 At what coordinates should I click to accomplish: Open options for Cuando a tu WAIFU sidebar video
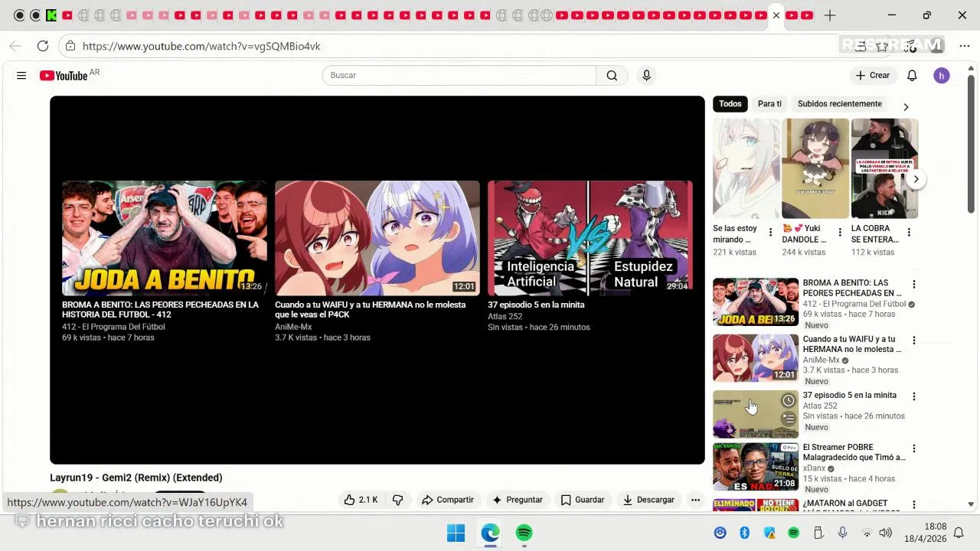pos(913,341)
